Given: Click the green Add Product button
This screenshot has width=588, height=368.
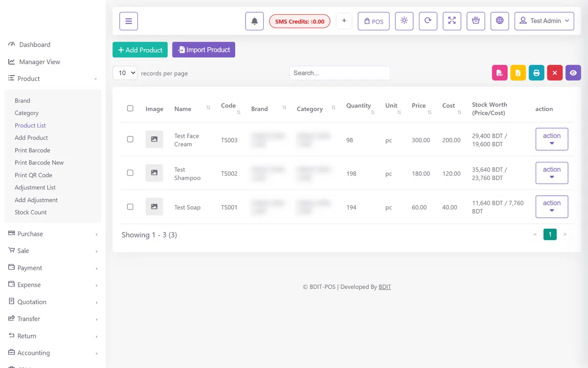Looking at the screenshot, I should 140,50.
